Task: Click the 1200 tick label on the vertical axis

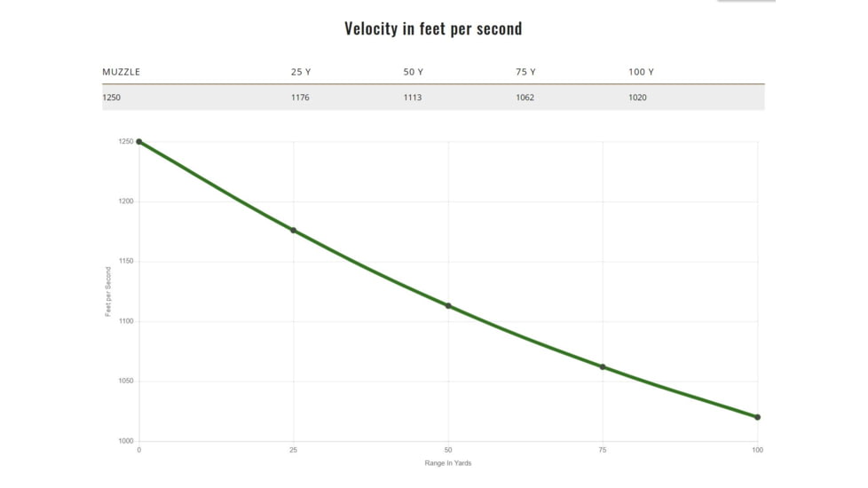Action: click(125, 201)
